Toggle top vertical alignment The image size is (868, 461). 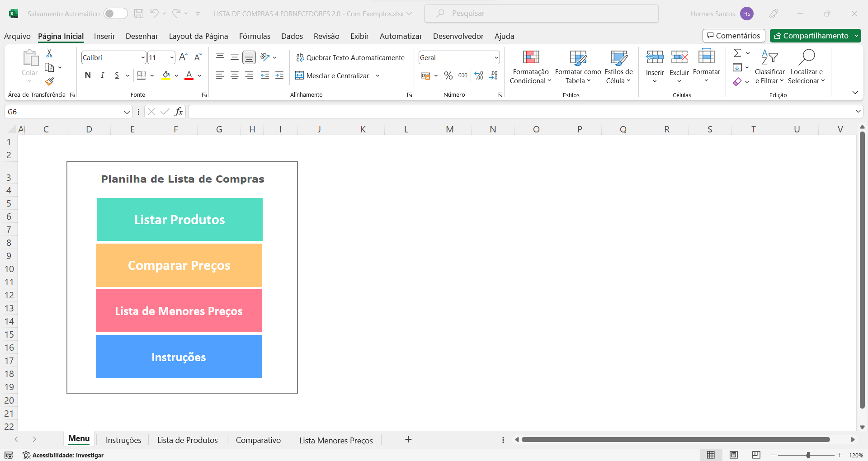click(220, 56)
